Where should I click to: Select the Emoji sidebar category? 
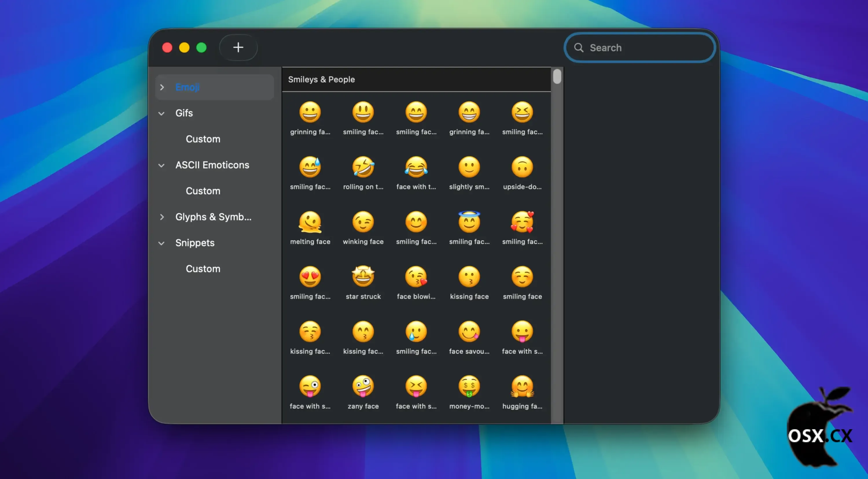187,87
